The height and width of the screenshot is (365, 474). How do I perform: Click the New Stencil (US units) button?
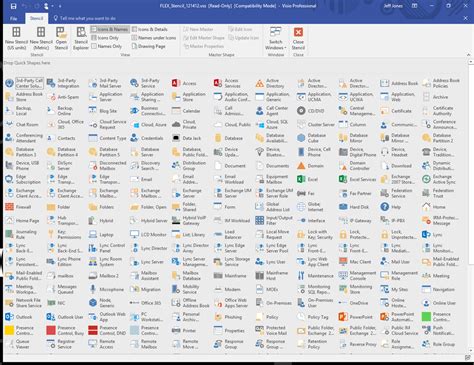16,38
